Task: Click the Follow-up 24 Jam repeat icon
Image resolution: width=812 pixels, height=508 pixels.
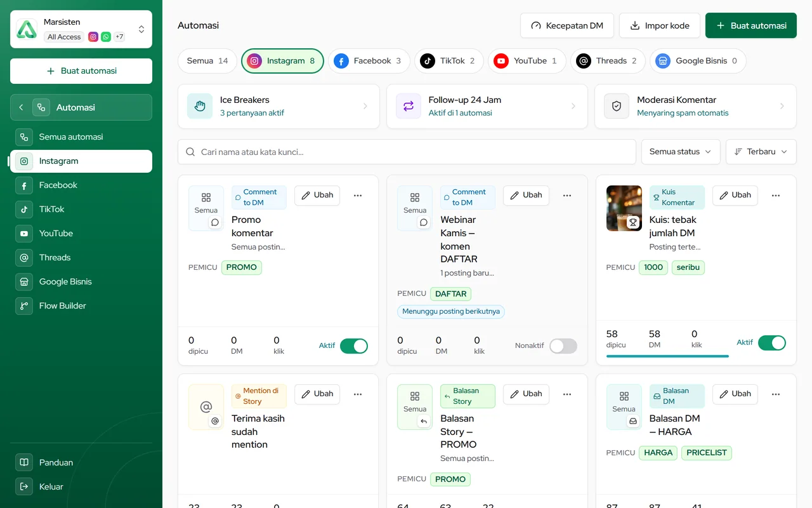Action: (x=409, y=106)
